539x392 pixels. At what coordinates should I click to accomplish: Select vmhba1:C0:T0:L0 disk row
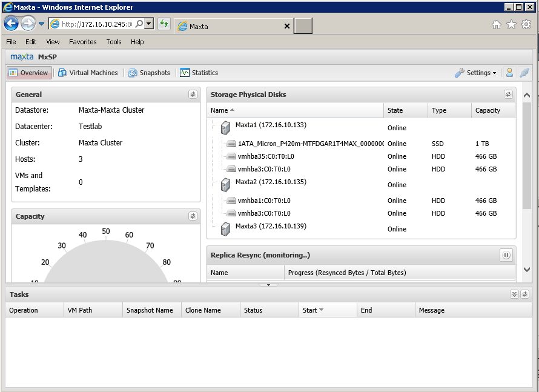click(361, 201)
